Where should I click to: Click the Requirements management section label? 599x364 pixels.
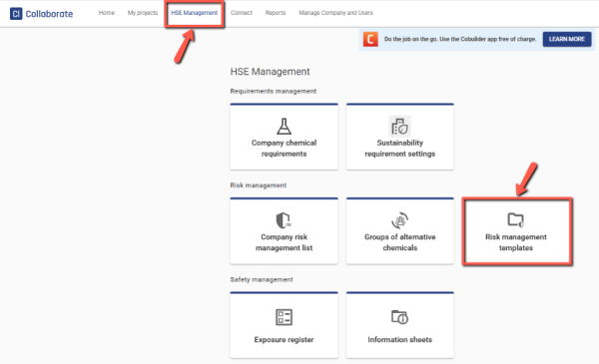click(x=274, y=91)
